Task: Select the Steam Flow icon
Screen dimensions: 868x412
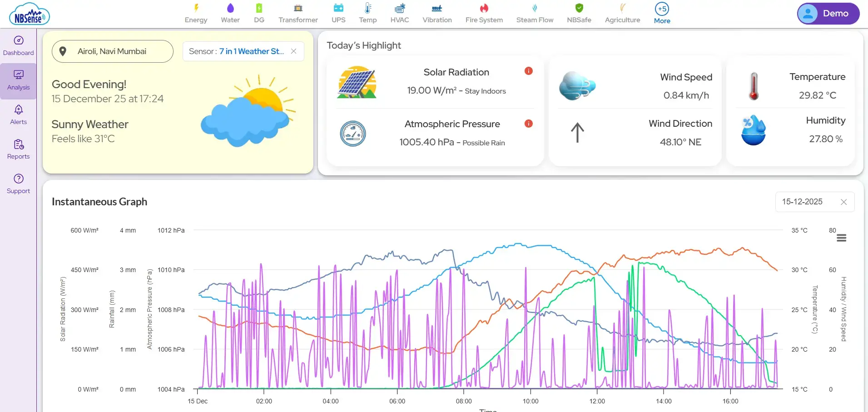Action: point(535,12)
